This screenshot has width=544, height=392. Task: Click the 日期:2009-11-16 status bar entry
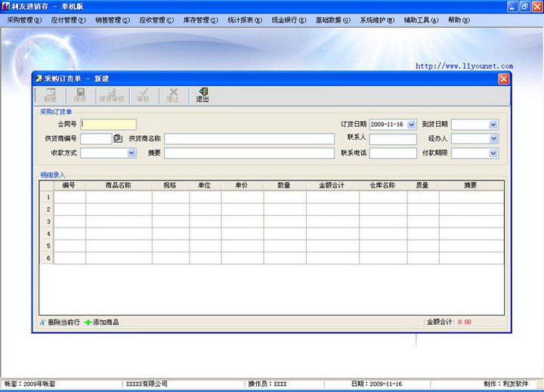pyautogui.click(x=377, y=384)
